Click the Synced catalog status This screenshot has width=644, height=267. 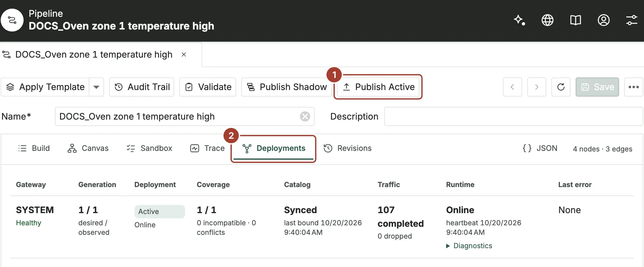[300, 210]
